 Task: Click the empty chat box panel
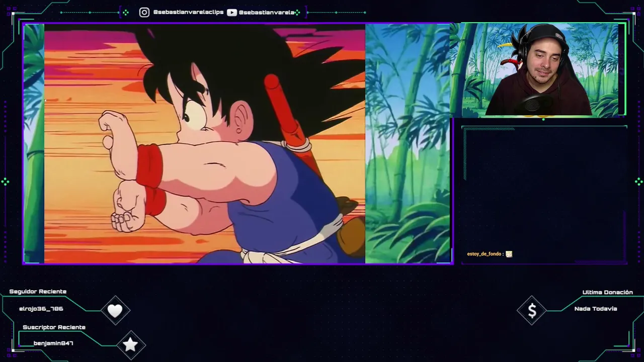tap(544, 194)
